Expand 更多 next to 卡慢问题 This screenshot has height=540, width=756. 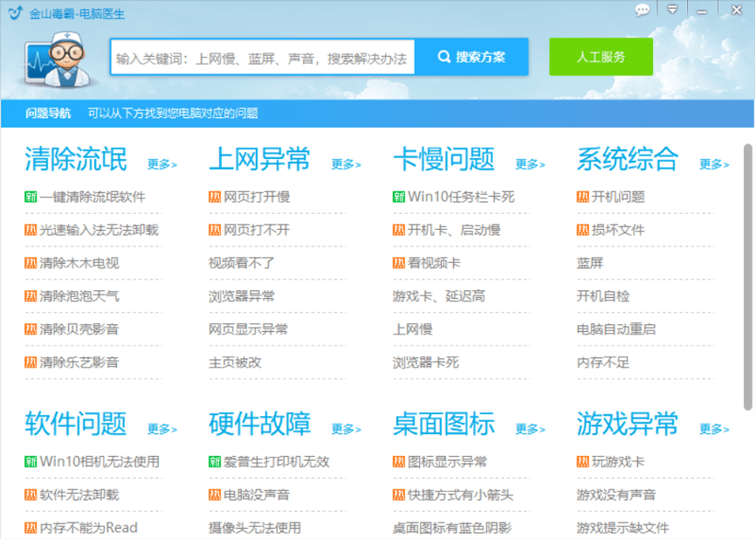529,164
